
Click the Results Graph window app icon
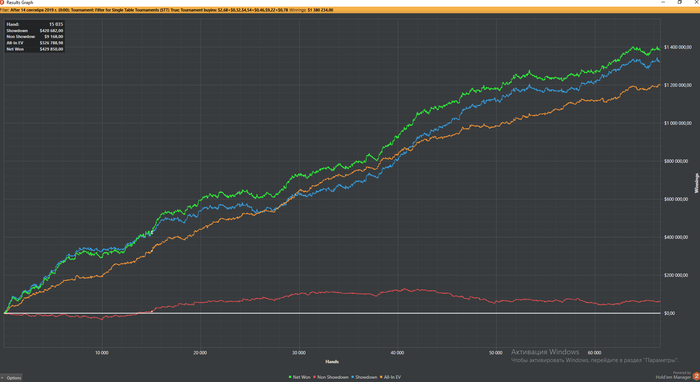(2, 2)
